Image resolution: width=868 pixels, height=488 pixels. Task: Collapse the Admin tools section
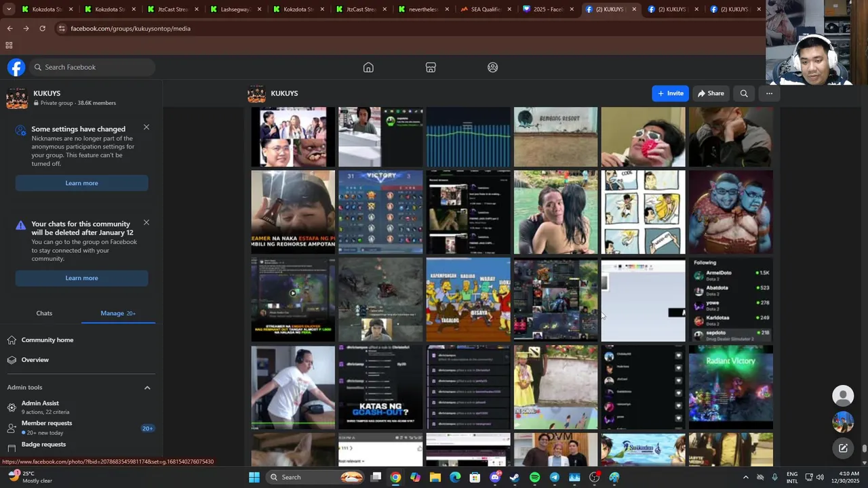click(147, 388)
